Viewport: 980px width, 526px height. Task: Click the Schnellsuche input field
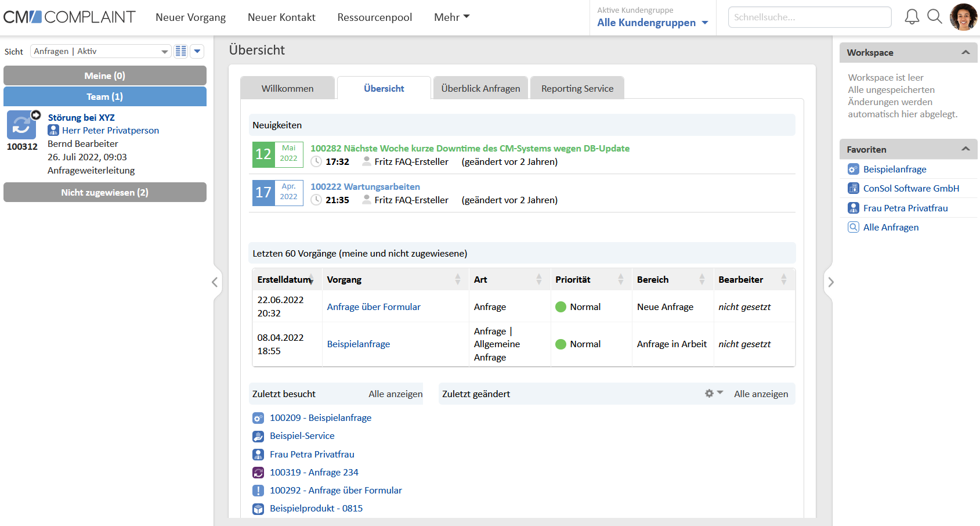(x=810, y=17)
